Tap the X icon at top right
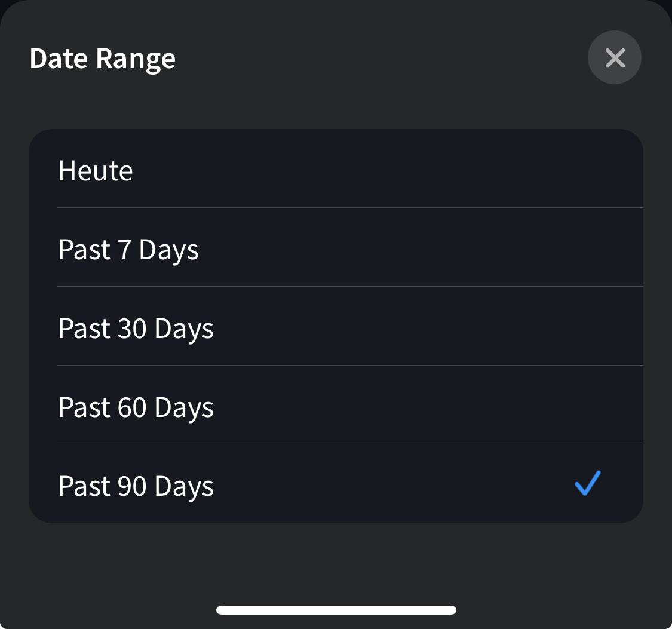 tap(614, 58)
